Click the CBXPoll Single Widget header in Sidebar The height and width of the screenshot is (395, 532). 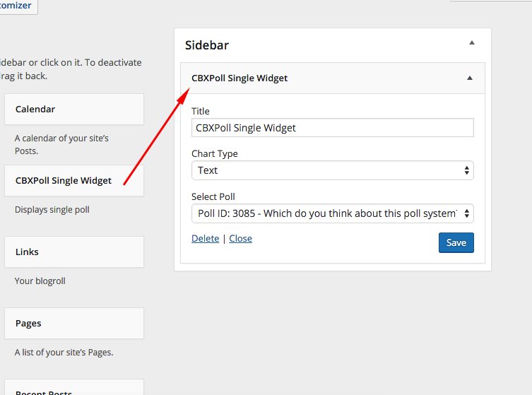tap(333, 78)
